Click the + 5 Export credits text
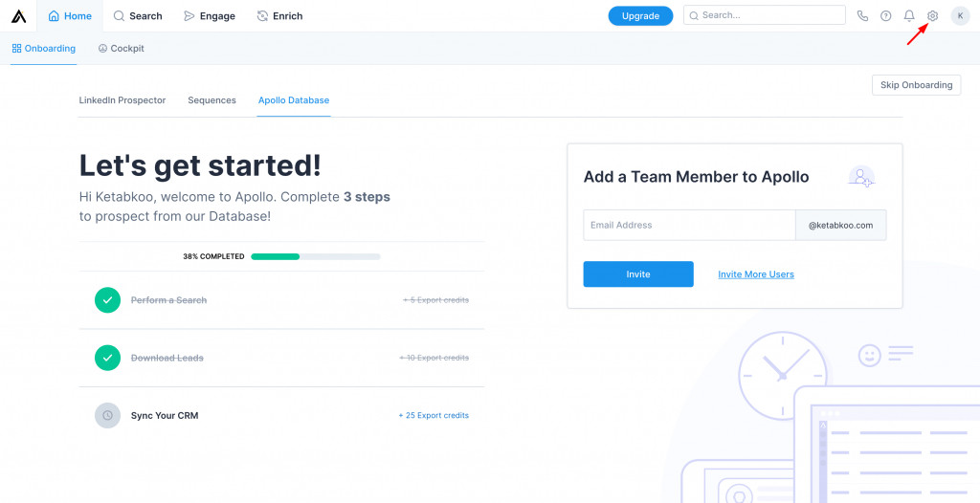 436,300
